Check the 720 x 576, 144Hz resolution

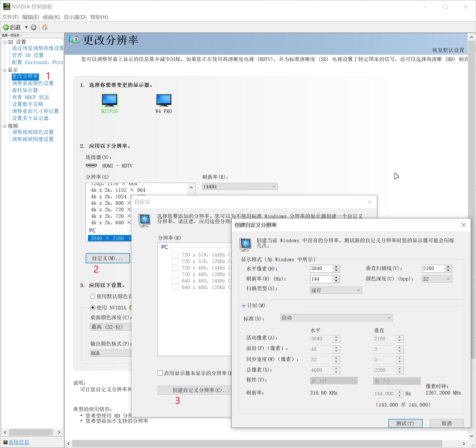176,255
